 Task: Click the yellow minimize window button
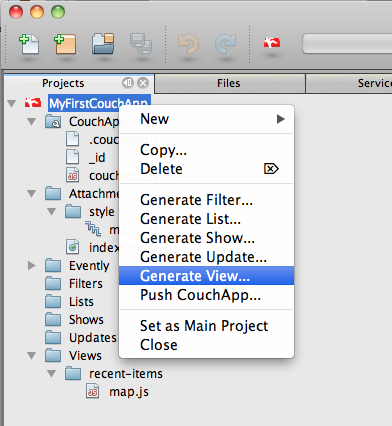[x=37, y=12]
